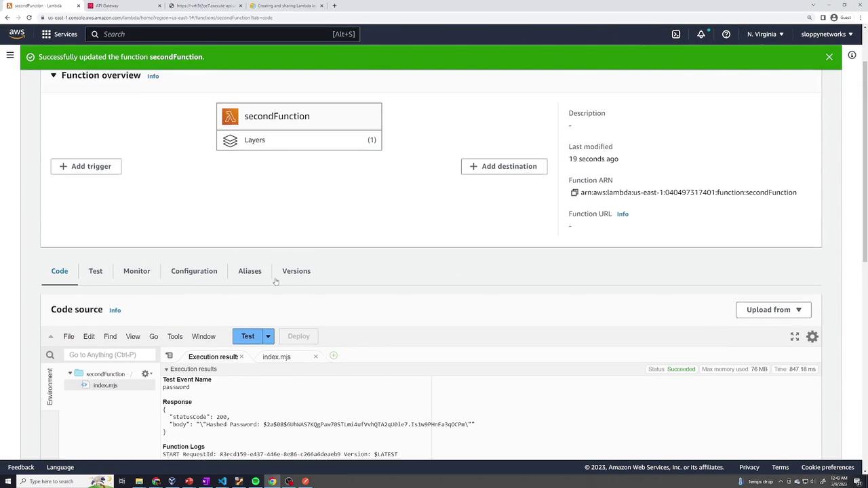Click the search magnifier in the editor sidebar

click(50, 355)
